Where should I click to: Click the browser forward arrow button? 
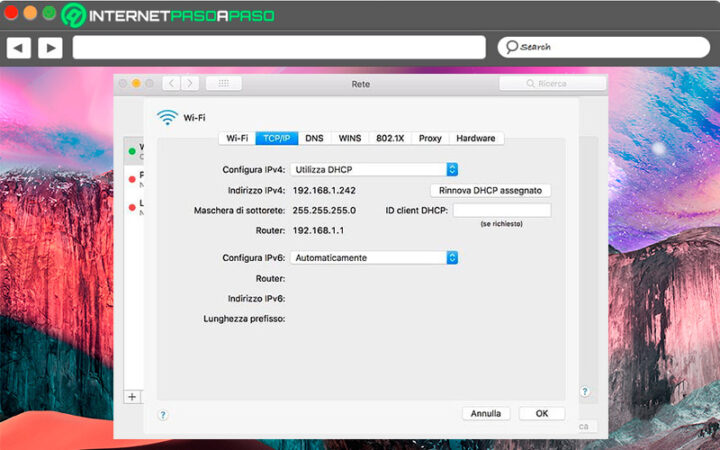(50, 47)
